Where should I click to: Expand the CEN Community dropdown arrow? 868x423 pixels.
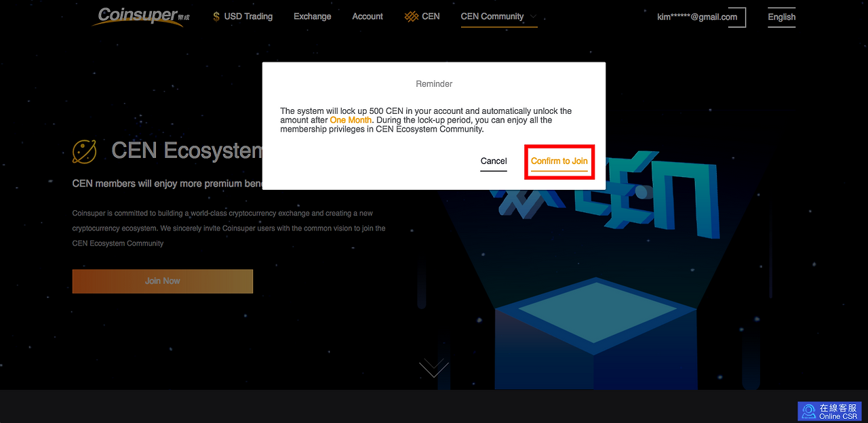(x=533, y=16)
